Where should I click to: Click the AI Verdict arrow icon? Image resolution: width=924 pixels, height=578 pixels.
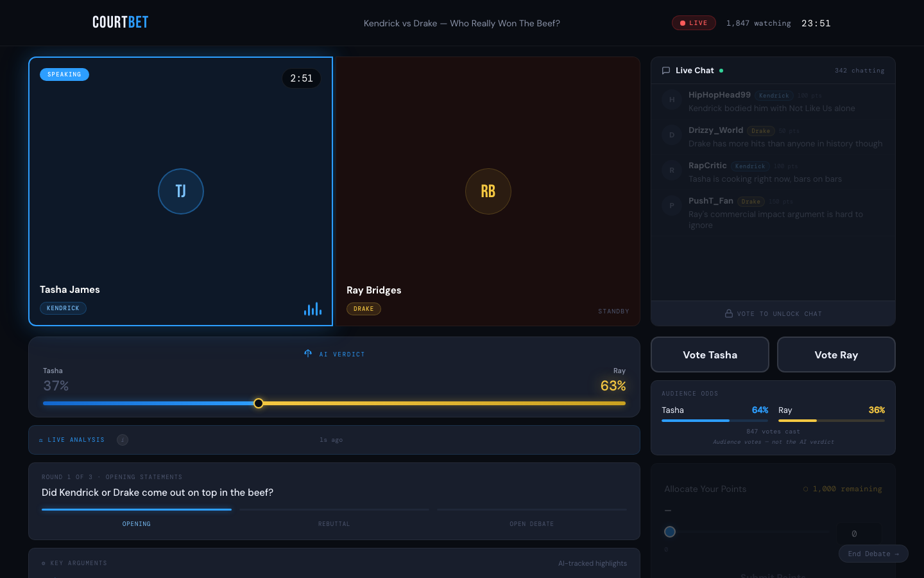coord(308,354)
